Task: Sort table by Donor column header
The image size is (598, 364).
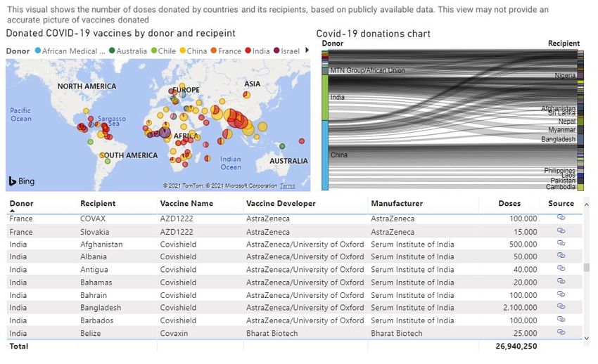Action: tap(21, 203)
